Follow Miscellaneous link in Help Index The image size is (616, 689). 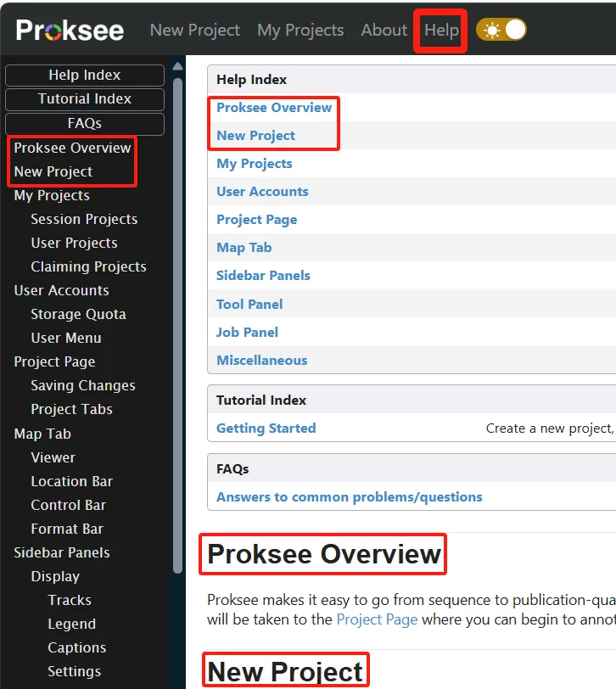(262, 361)
